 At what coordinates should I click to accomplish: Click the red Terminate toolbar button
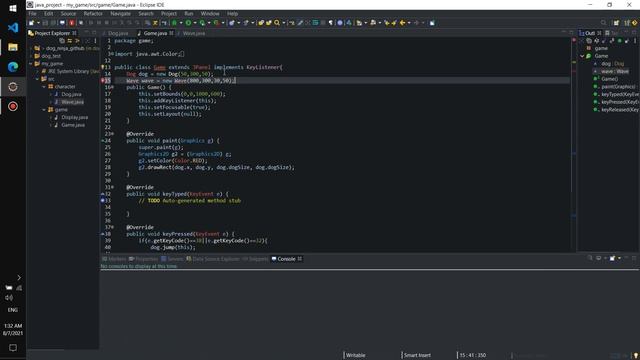click(x=72, y=23)
